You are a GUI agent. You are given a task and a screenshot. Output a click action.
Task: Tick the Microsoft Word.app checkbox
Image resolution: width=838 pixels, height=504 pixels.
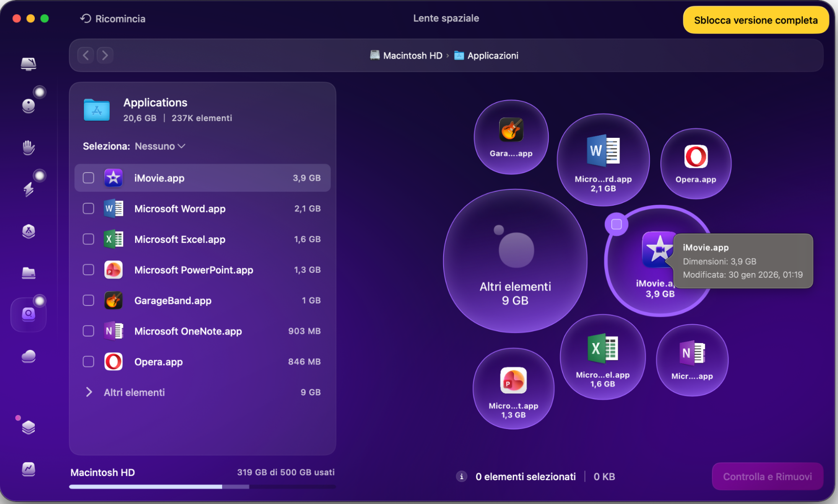[x=88, y=209]
